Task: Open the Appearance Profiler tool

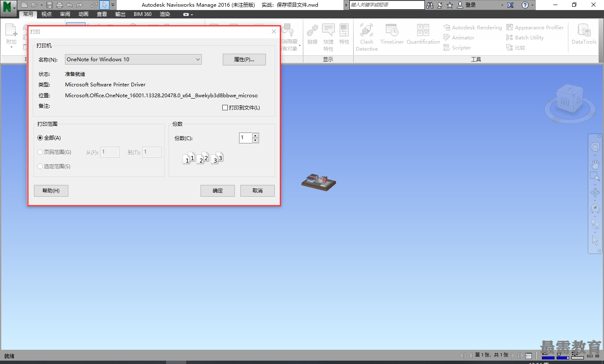Action: (535, 27)
